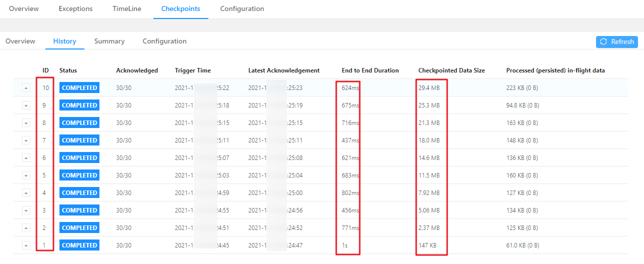Screen dimensions: 644x264
Task: Click the 621ms duration value
Action: [x=350, y=158]
